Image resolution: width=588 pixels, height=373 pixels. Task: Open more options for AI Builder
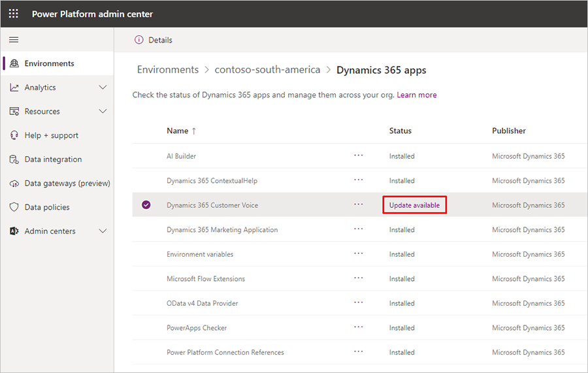[x=359, y=155]
